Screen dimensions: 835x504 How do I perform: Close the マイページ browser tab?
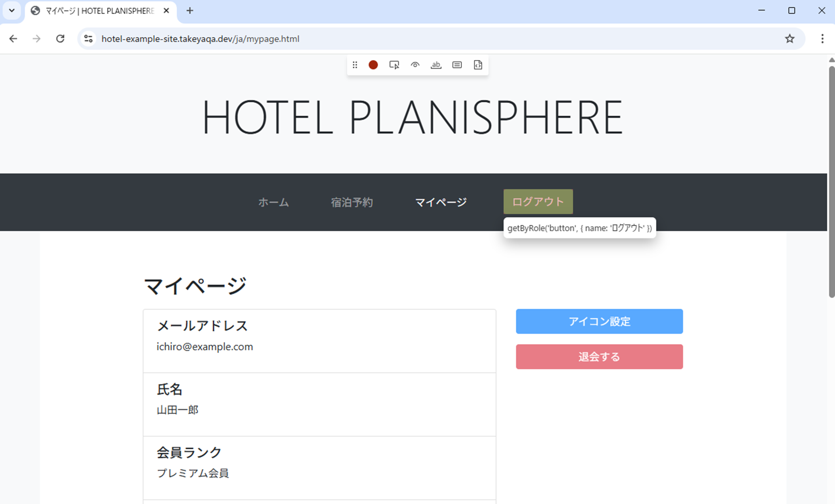[x=166, y=11]
